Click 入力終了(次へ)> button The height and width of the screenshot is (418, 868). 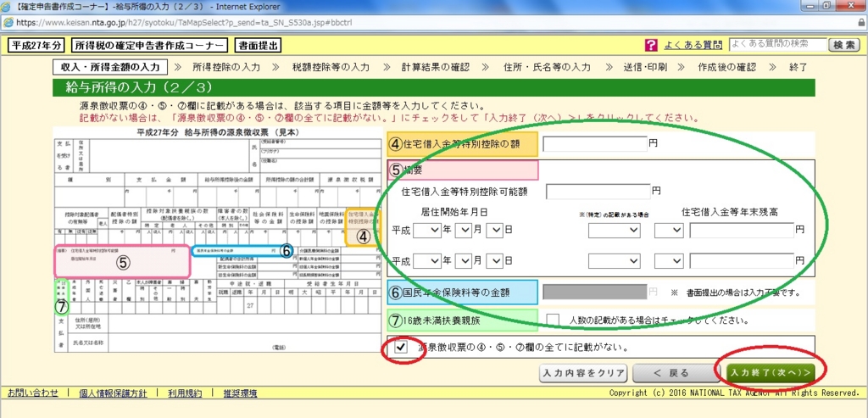(771, 373)
